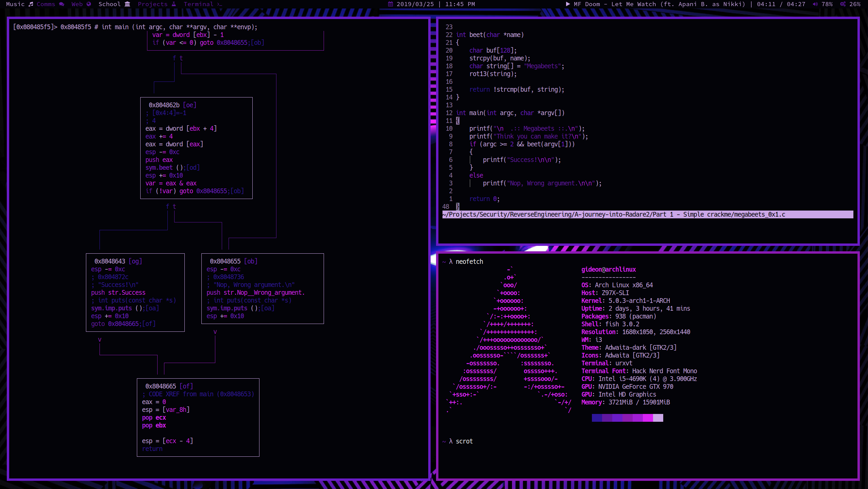
Task: Click the building icon beside School
Action: tap(127, 4)
